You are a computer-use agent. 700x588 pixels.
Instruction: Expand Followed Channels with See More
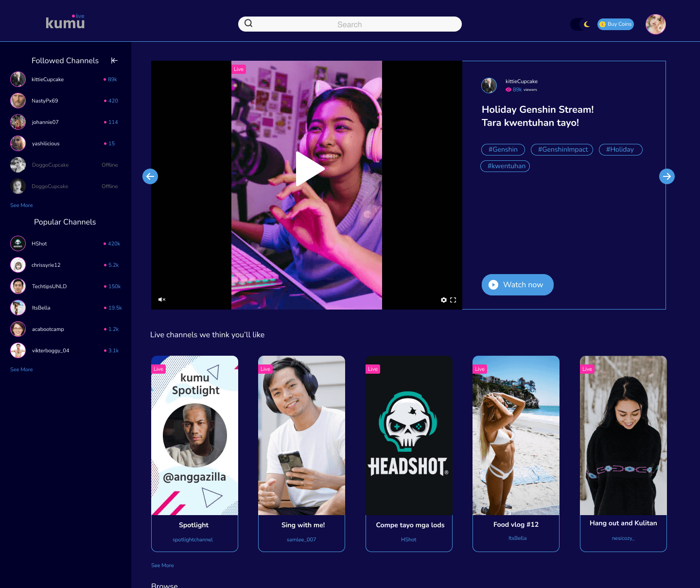pos(21,205)
